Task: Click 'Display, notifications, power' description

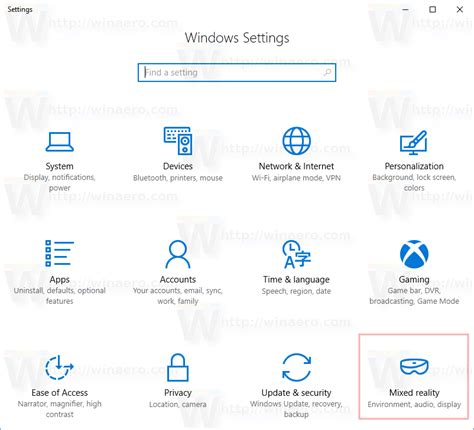Action: 59,182
